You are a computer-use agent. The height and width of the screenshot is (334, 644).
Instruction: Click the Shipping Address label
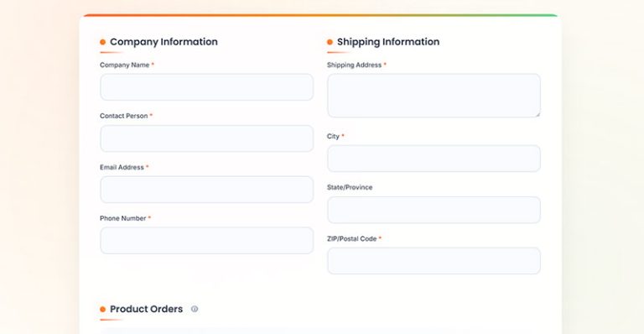pos(354,65)
